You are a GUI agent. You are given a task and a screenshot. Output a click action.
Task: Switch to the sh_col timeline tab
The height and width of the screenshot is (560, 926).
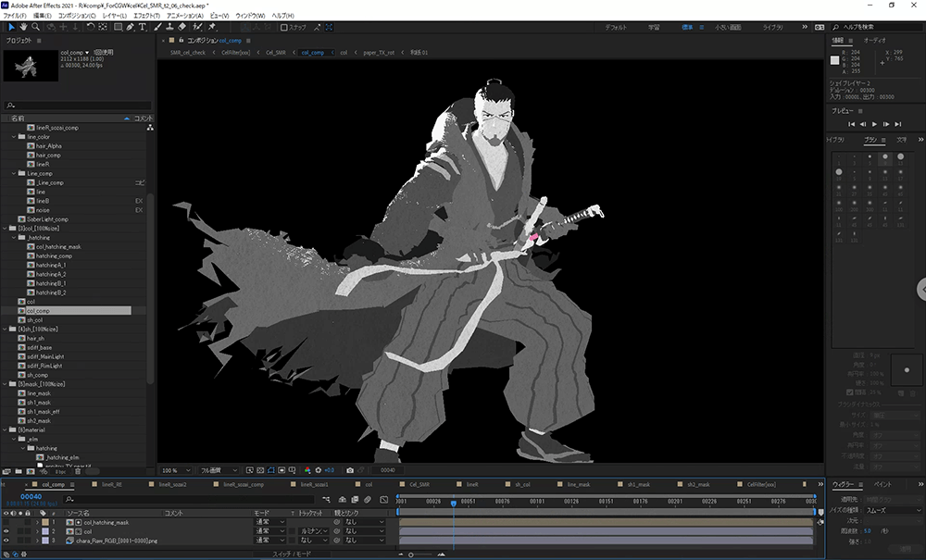[522, 484]
